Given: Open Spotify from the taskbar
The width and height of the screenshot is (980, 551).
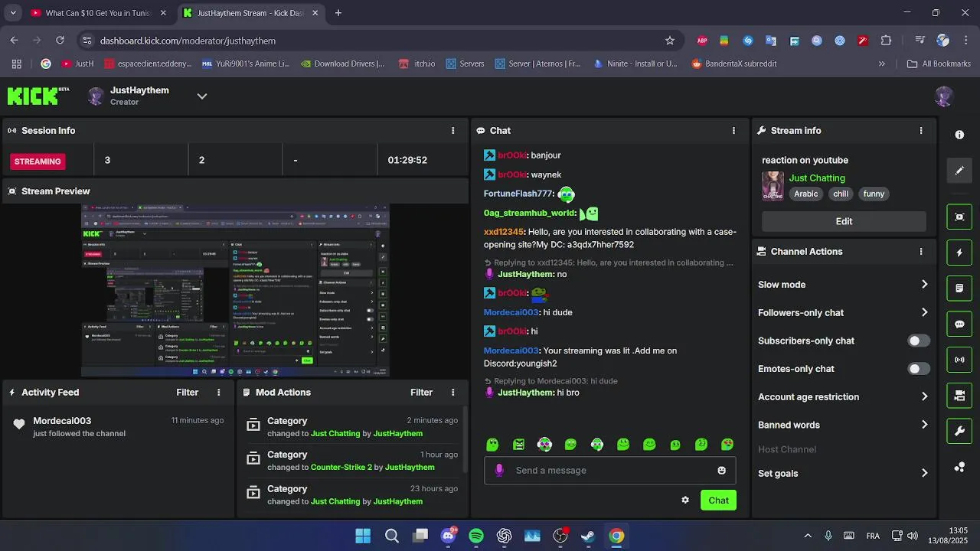Looking at the screenshot, I should [x=476, y=536].
